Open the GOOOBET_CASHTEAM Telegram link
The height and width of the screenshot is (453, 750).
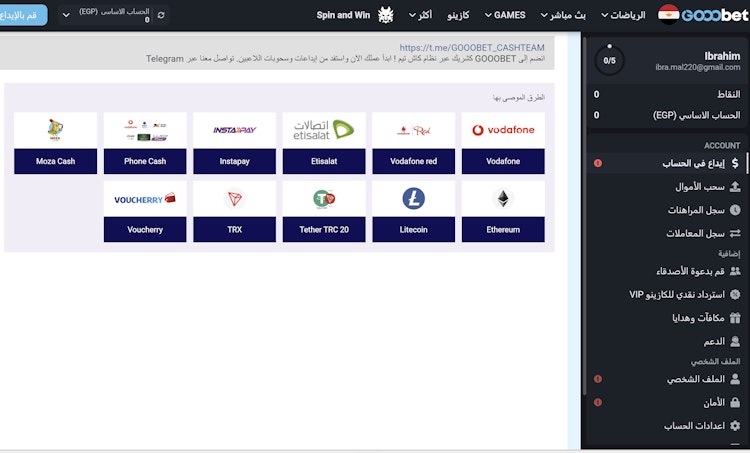tap(472, 48)
